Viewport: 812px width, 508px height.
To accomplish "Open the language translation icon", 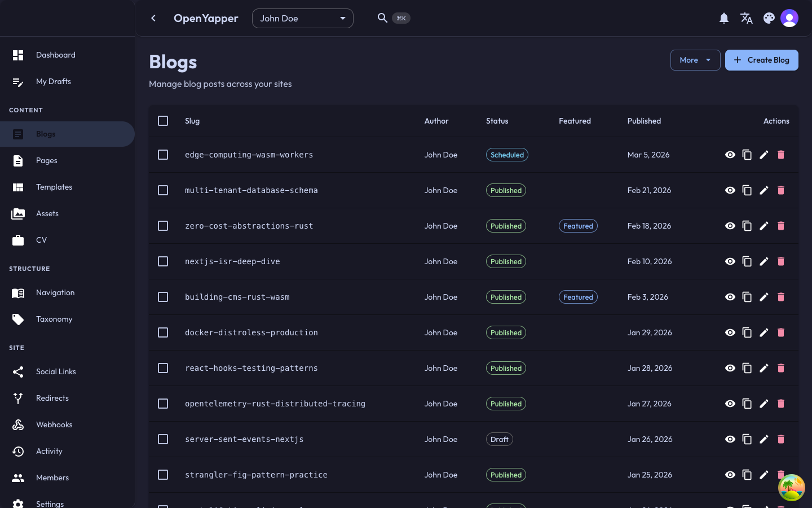I will [x=747, y=18].
